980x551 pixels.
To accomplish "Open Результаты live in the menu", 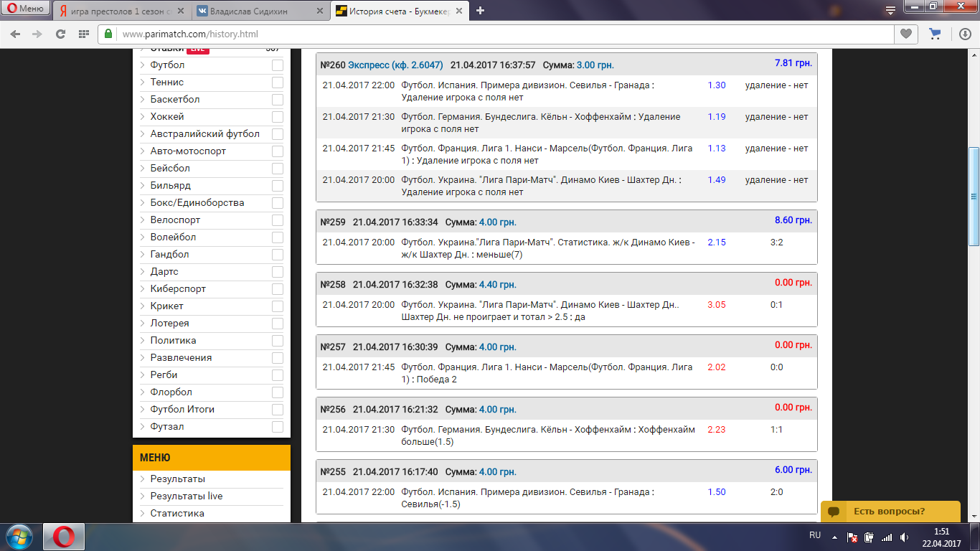I will [x=187, y=496].
